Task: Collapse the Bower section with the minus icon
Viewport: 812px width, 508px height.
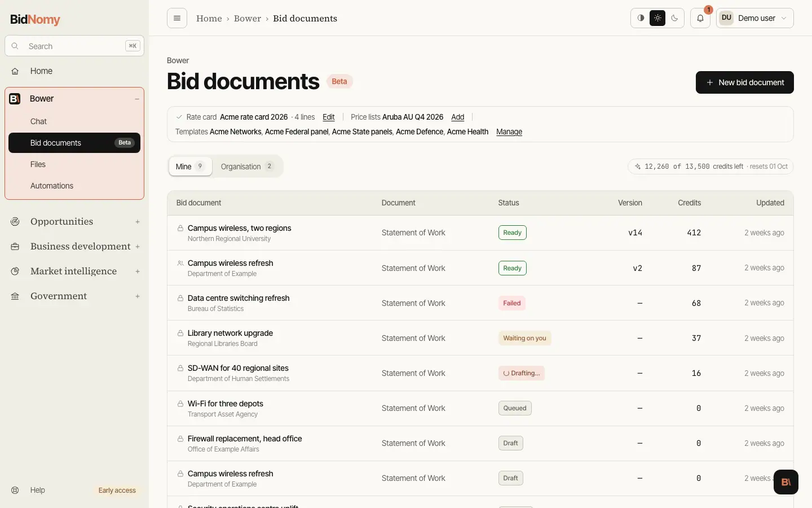Action: point(137,99)
